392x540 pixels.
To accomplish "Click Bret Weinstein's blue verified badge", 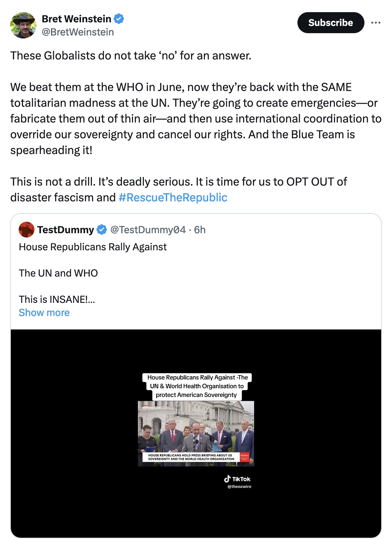I will tap(119, 19).
